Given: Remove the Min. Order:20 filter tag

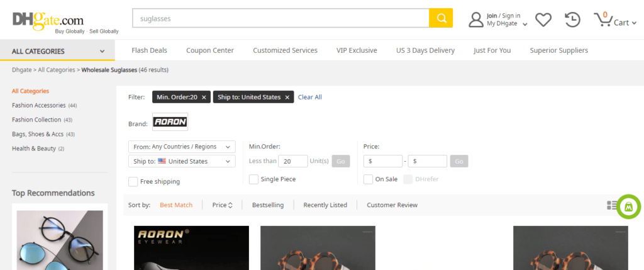Looking at the screenshot, I should [x=204, y=98].
